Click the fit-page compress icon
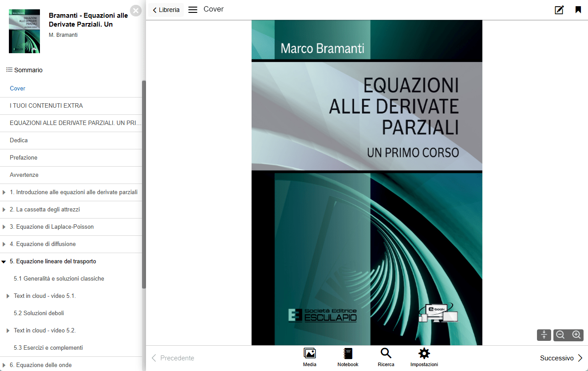The width and height of the screenshot is (588, 371). pyautogui.click(x=544, y=335)
